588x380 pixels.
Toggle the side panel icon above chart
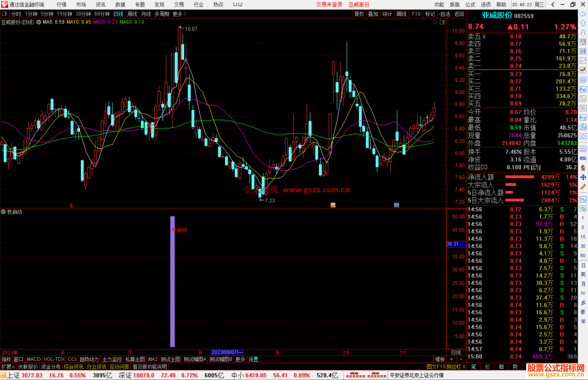coord(442,22)
